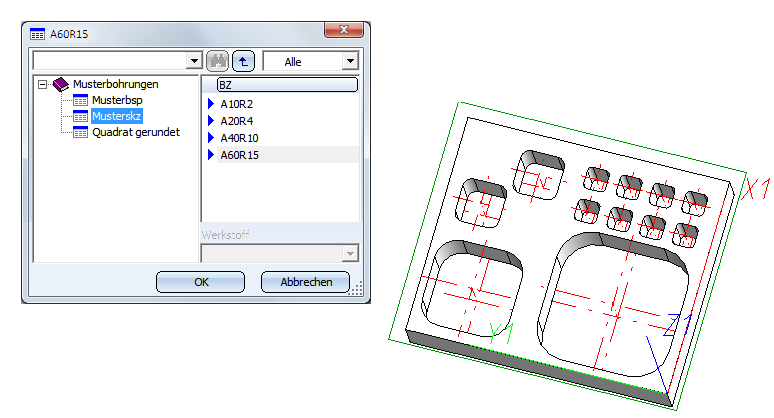Click the binoculars search icon
This screenshot has height=418, width=774.
point(217,61)
